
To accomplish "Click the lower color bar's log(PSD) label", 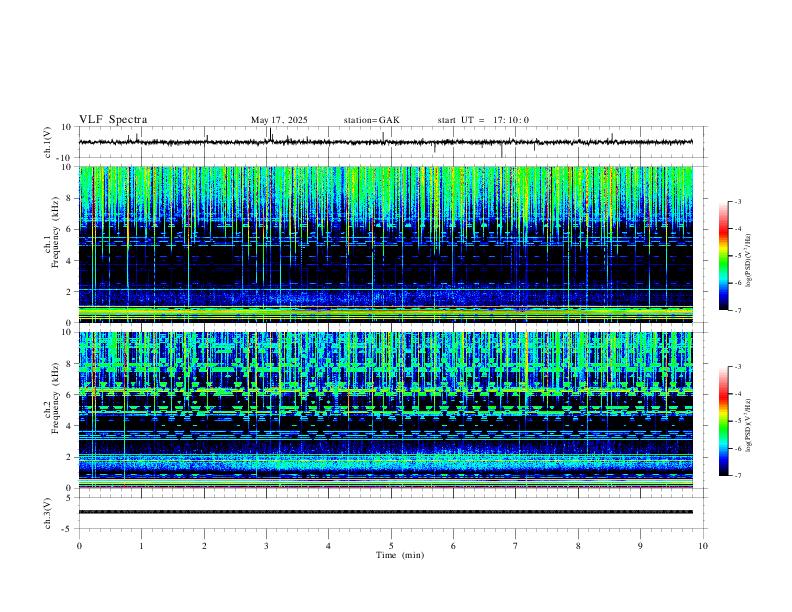I will click(x=749, y=425).
